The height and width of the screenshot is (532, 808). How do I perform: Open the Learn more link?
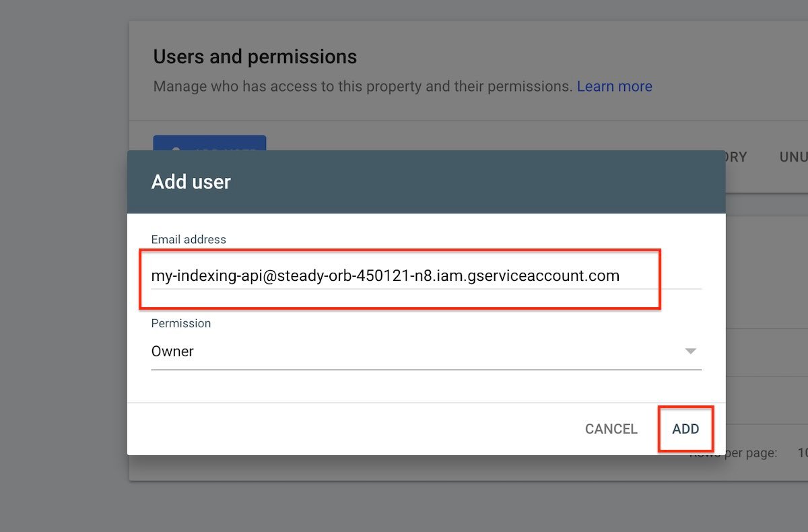pos(614,86)
